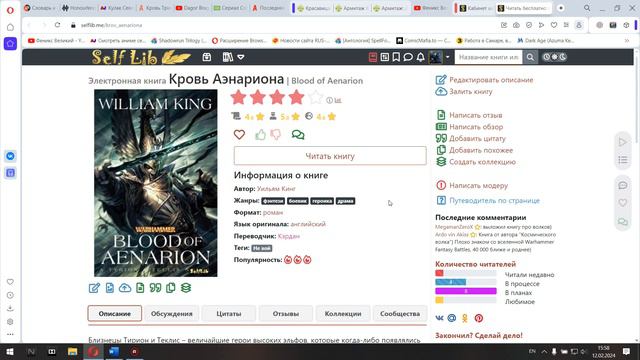The width and height of the screenshot is (640, 360).
Task: Switch the site theme toggle
Action: tap(554, 57)
